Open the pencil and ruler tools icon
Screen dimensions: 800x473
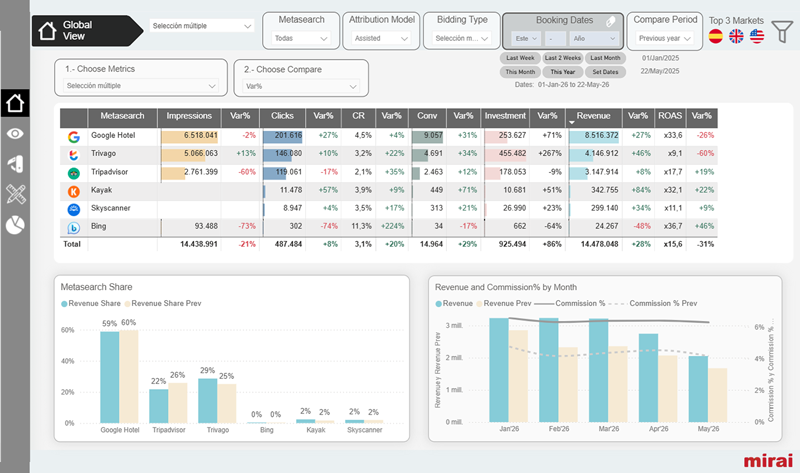pos(15,194)
